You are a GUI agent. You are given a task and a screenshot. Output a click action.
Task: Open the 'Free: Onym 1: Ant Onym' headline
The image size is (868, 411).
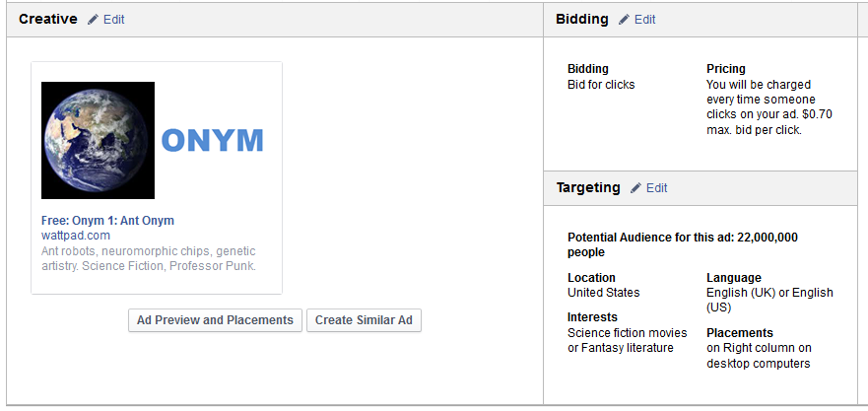pyautogui.click(x=107, y=221)
